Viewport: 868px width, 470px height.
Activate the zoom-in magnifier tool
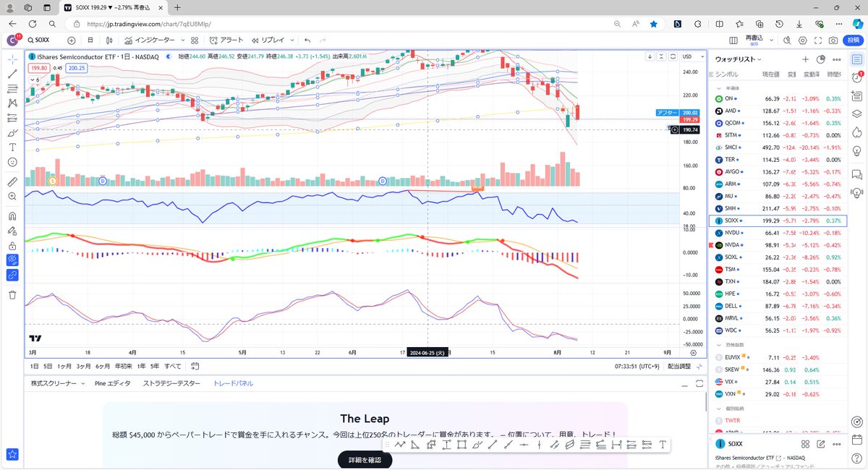point(12,196)
